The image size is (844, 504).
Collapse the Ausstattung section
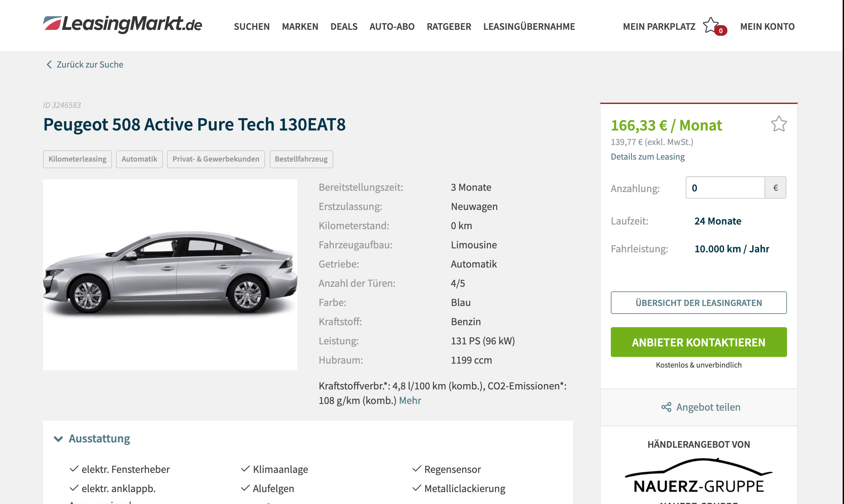click(x=92, y=438)
